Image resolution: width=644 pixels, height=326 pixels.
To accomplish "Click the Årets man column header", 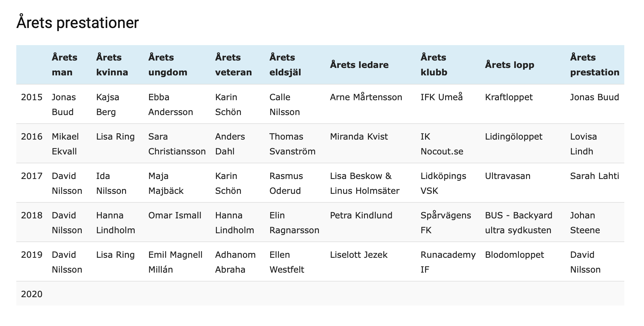I will pyautogui.click(x=64, y=65).
